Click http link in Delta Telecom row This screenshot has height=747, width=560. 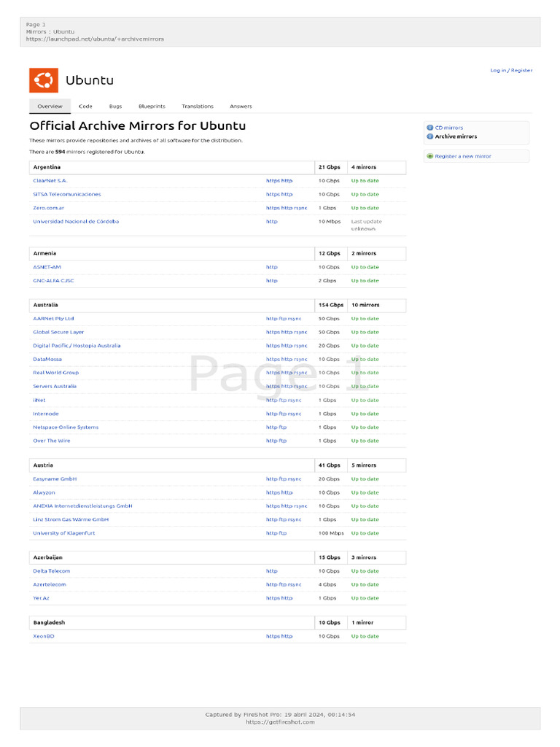[x=272, y=570]
